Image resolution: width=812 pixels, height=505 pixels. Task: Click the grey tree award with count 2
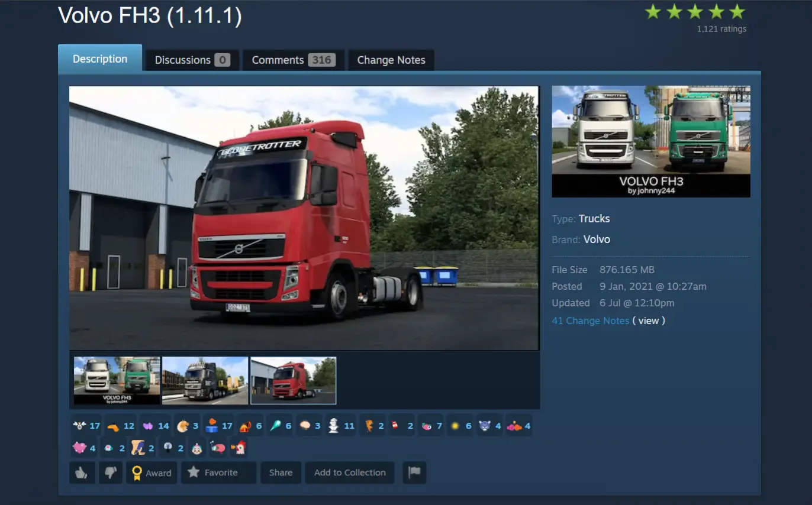(x=172, y=448)
